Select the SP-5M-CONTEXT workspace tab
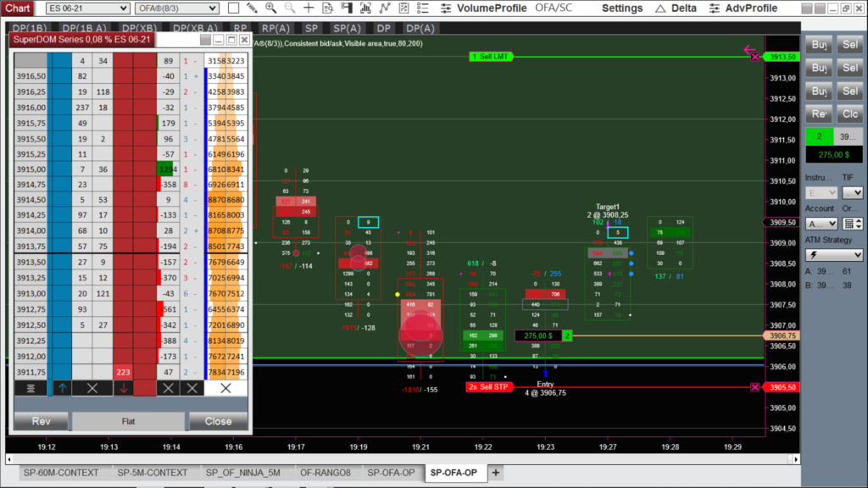Screen dimensions: 868x488 coord(153,473)
